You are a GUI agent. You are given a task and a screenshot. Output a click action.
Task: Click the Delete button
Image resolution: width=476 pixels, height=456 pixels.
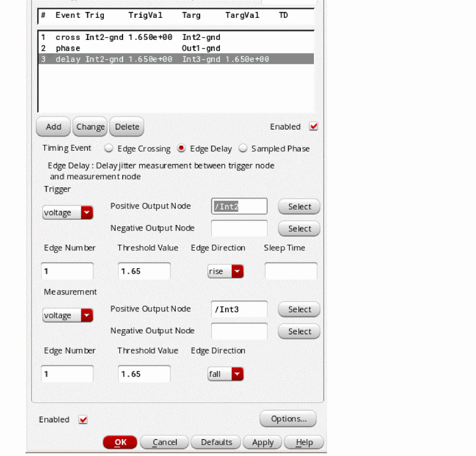pos(126,126)
